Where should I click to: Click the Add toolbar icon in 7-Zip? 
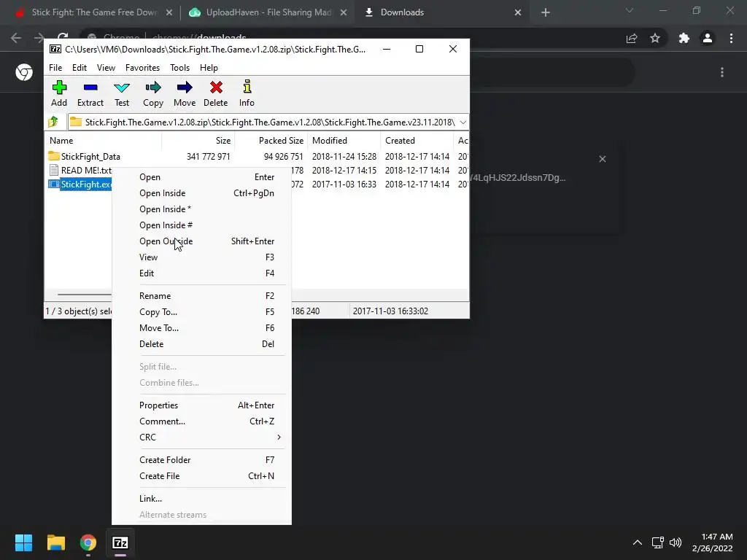(59, 87)
